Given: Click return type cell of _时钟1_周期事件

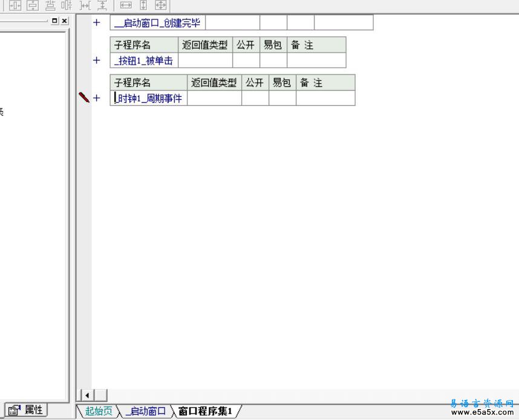Looking at the screenshot, I should click(215, 99).
